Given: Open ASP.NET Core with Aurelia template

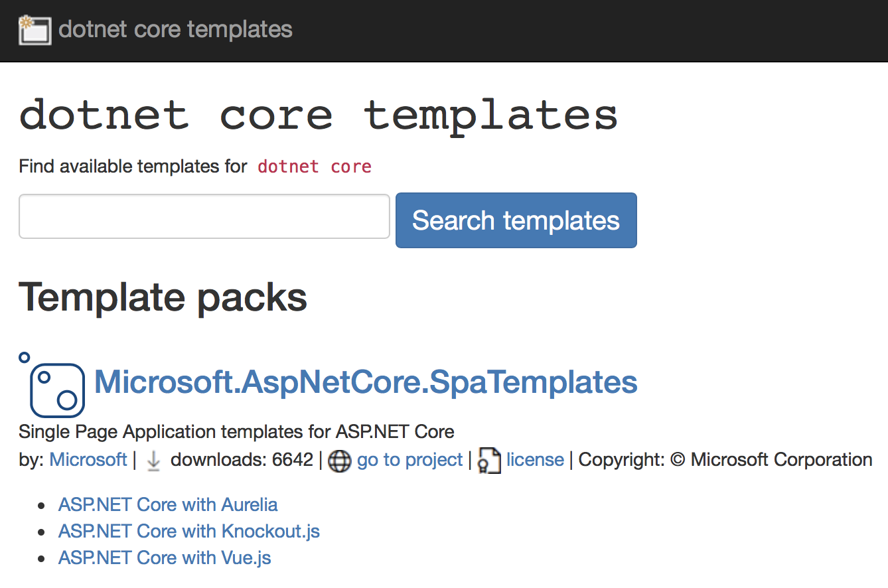Looking at the screenshot, I should [x=168, y=504].
